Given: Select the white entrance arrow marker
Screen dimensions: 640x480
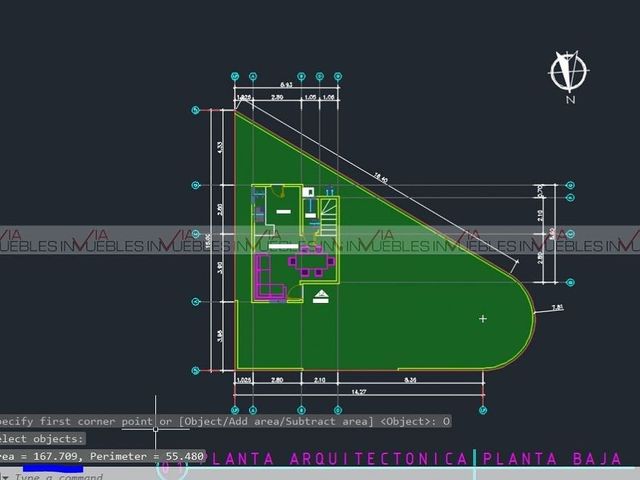Looking at the screenshot, I should (321, 296).
